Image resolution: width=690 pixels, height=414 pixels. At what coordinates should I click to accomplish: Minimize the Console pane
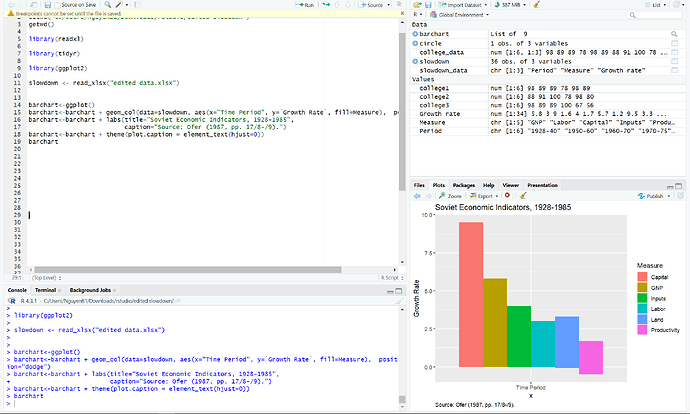pos(390,291)
